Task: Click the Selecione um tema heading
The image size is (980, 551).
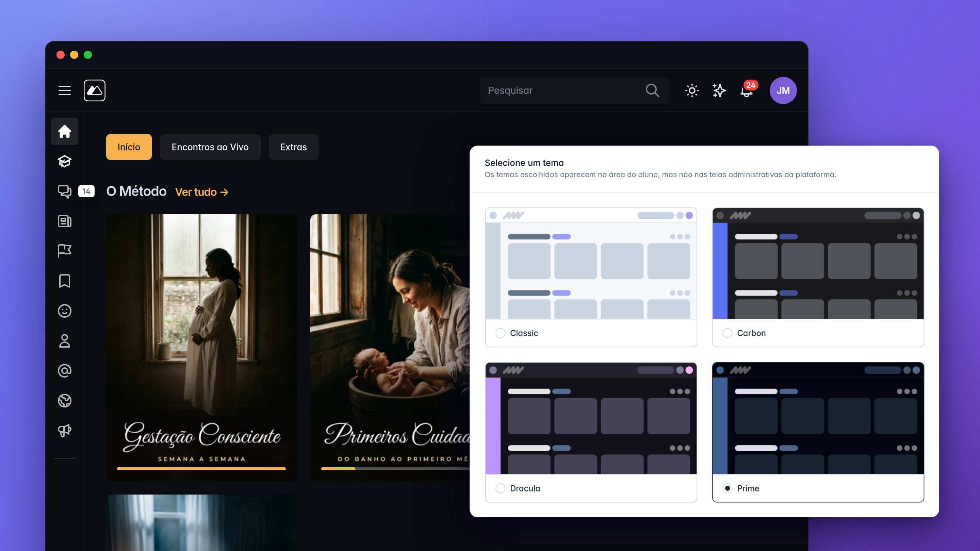Action: tap(524, 163)
